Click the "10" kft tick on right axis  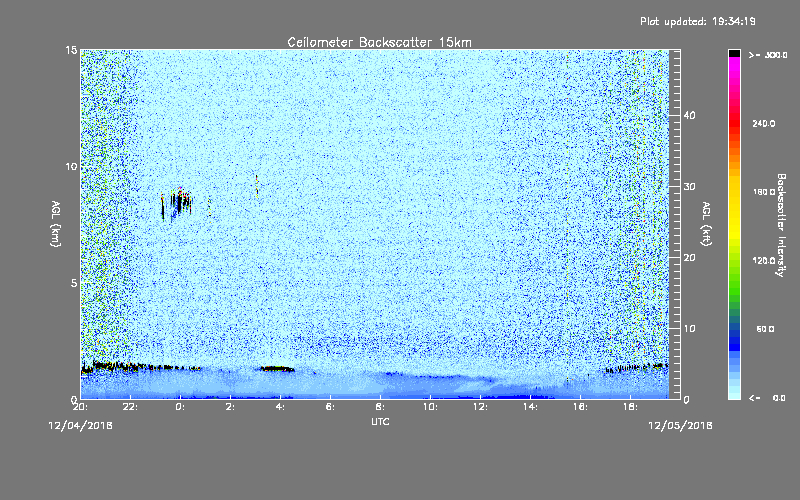(689, 329)
